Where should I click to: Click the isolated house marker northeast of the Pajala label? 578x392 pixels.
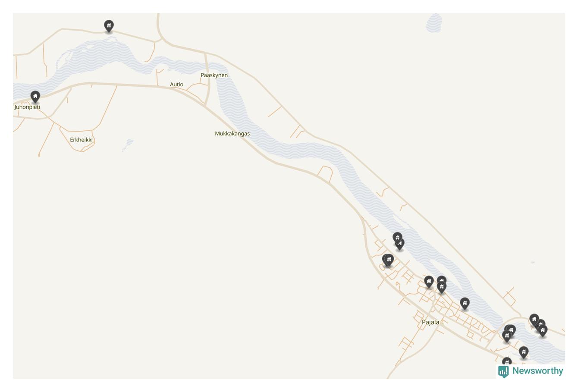point(465,303)
